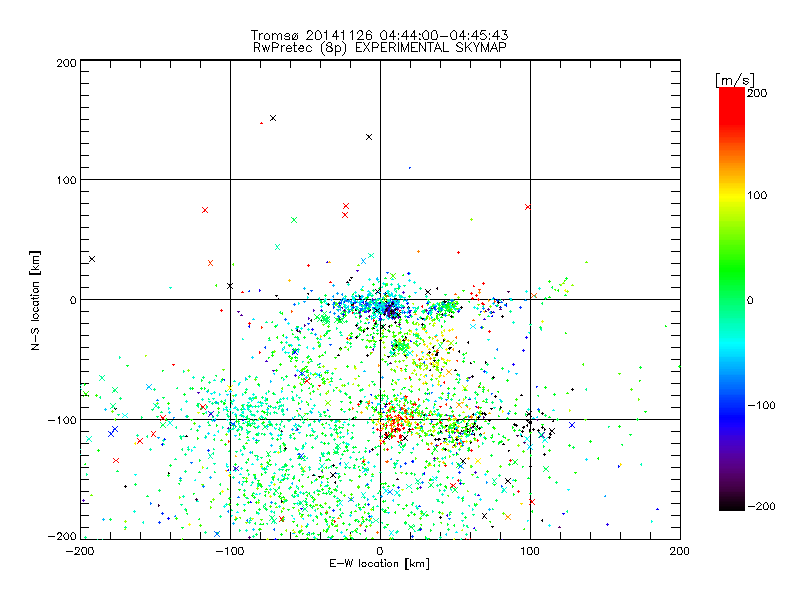Image resolution: width=800 pixels, height=600 pixels.
Task: Click the x-axis tick label '-100'
Action: 230,551
